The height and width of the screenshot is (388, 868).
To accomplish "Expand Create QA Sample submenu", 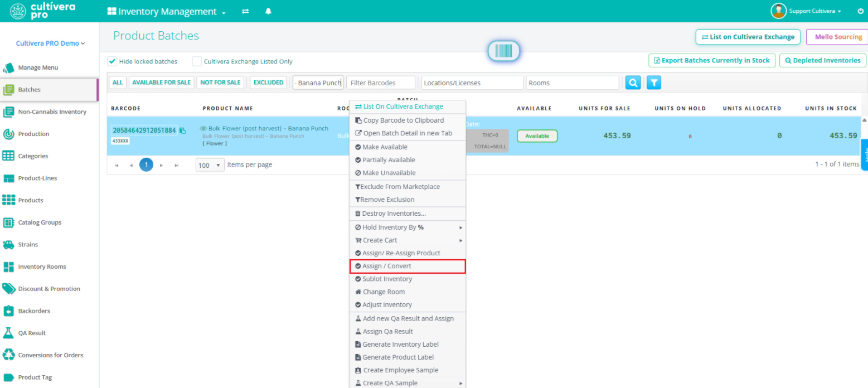I will 408,383.
